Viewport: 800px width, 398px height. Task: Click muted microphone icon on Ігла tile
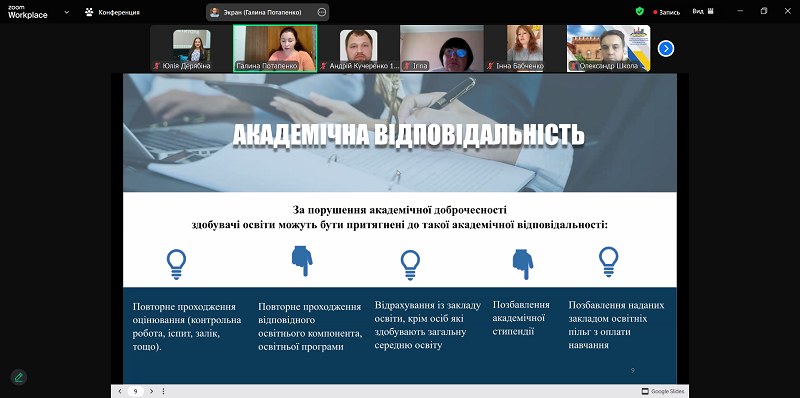click(x=407, y=66)
